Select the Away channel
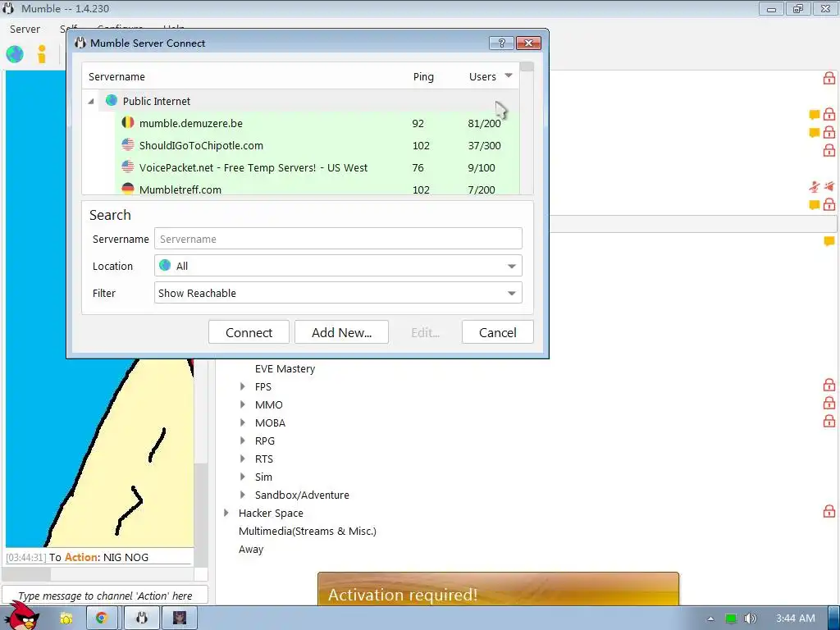The height and width of the screenshot is (630, 840). (251, 549)
